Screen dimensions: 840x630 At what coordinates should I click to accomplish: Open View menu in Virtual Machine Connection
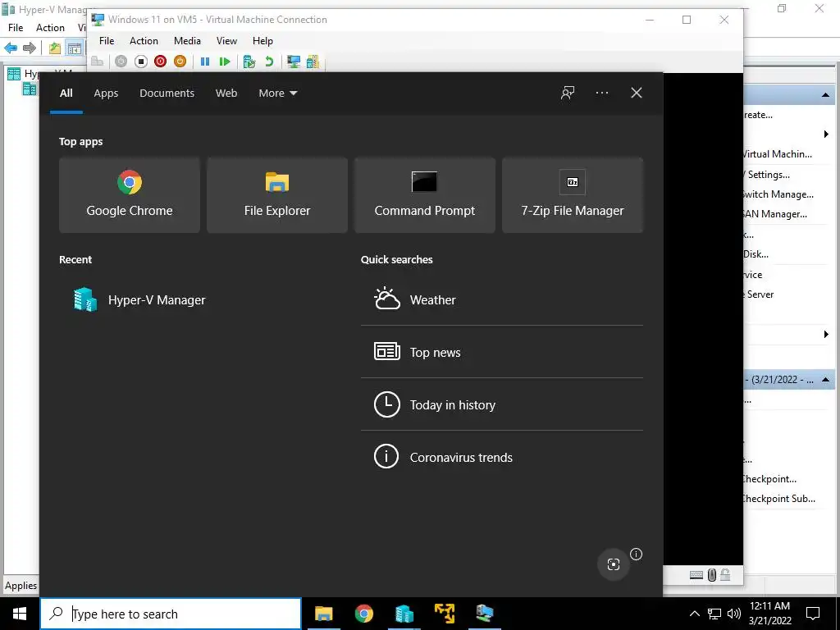tap(226, 41)
